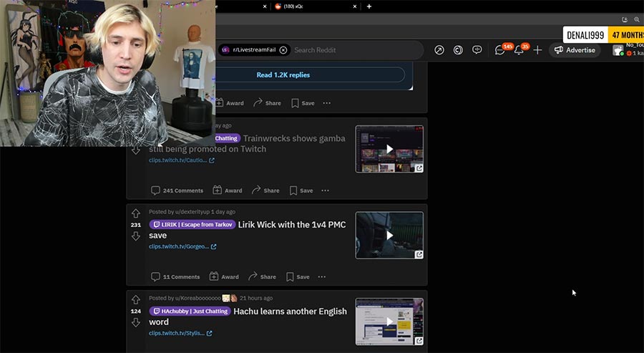Image resolution: width=644 pixels, height=353 pixels.
Task: Open more options on Lirik post
Action: [x=321, y=277]
